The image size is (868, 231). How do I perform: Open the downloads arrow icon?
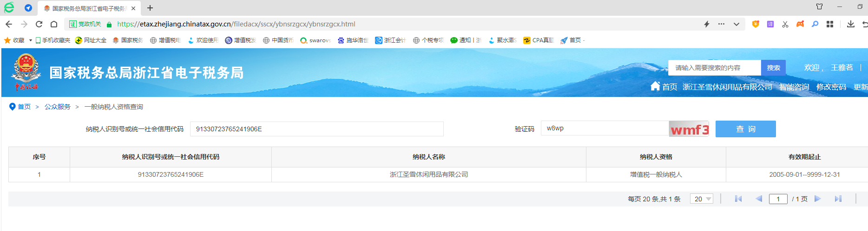[851, 24]
